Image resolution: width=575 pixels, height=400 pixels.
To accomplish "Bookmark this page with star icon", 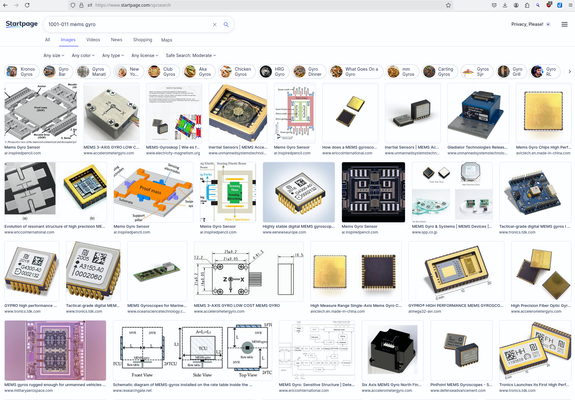I will point(448,5).
